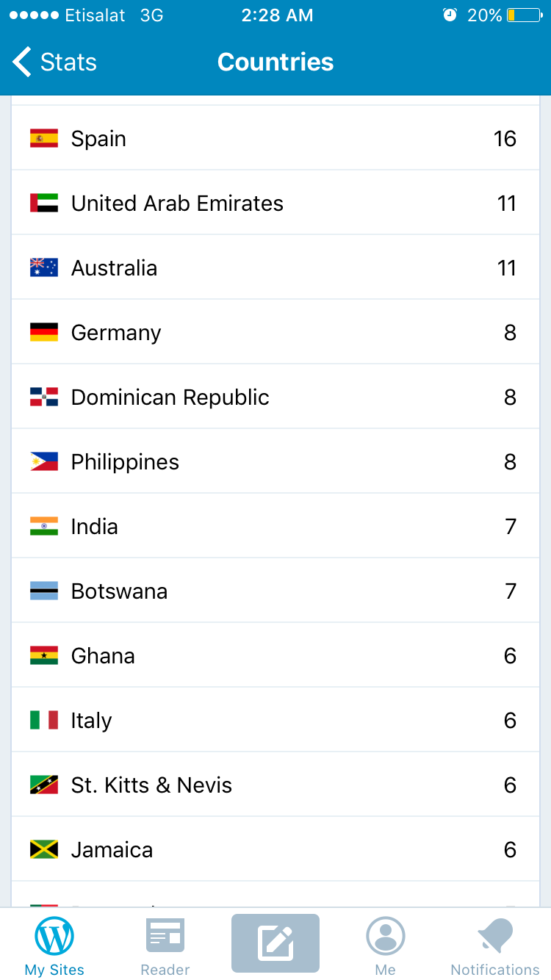
Task: Tap the Spain flag icon
Action: (44, 138)
